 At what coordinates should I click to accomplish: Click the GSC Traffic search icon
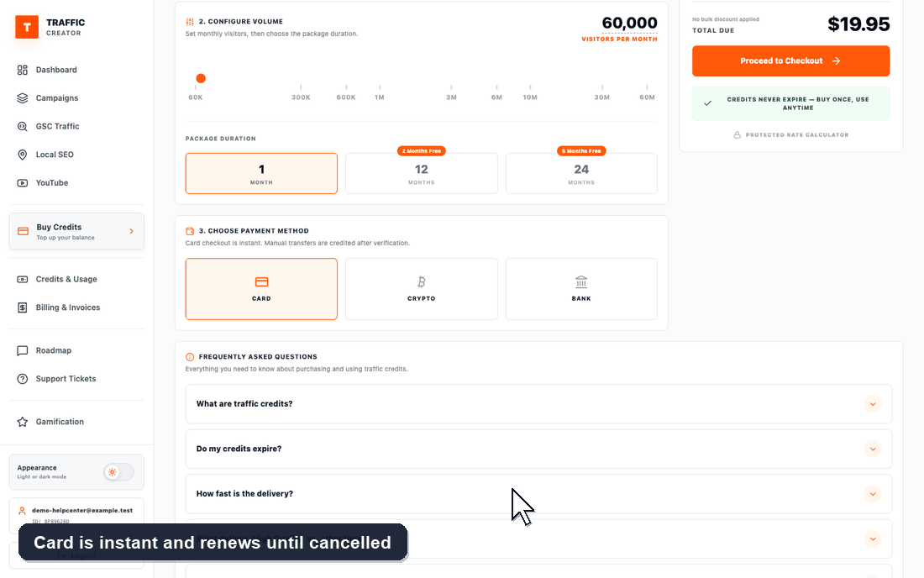click(23, 127)
